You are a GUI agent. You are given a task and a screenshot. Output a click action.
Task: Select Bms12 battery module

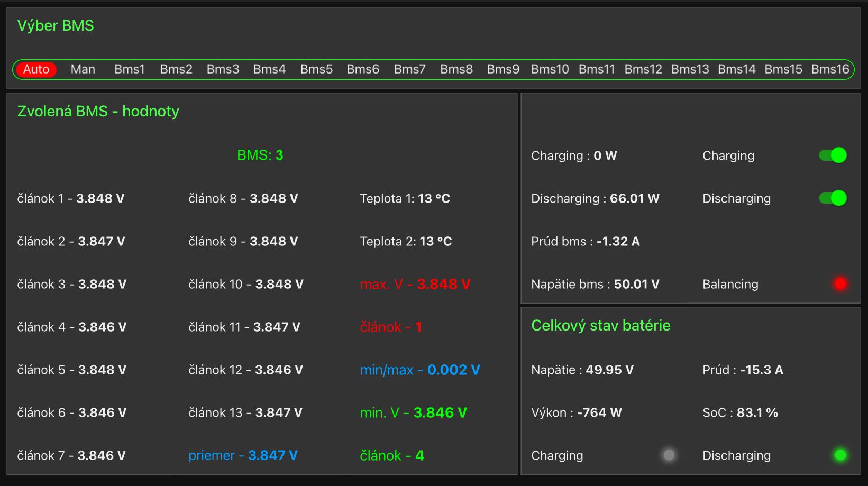[643, 69]
